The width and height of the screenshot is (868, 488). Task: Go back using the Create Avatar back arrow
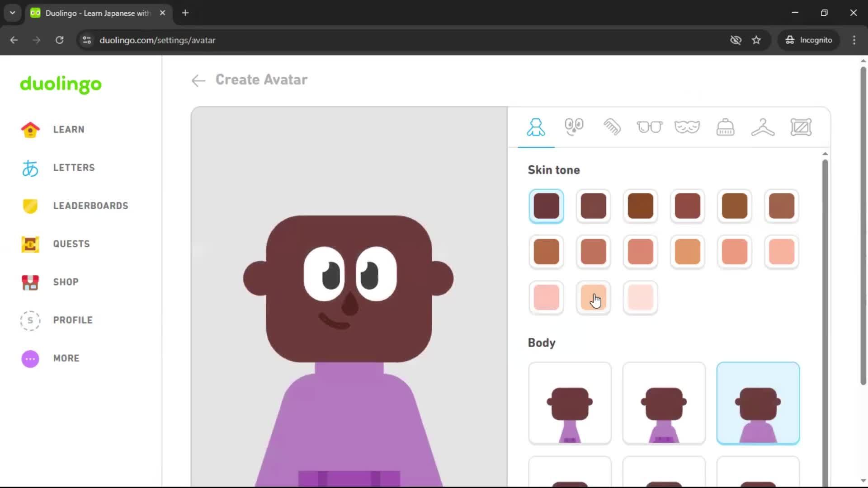pyautogui.click(x=198, y=80)
